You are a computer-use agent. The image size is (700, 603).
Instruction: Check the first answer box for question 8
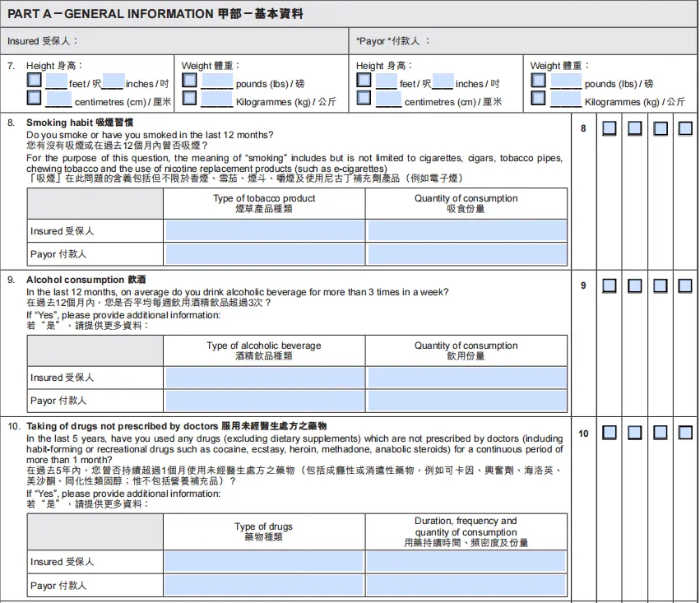610,128
